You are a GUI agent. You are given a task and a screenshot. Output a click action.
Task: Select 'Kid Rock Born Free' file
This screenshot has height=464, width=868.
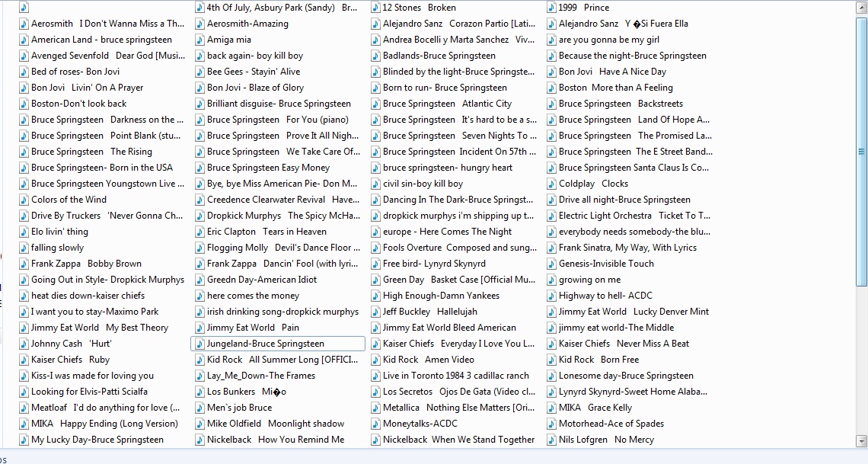pyautogui.click(x=598, y=360)
